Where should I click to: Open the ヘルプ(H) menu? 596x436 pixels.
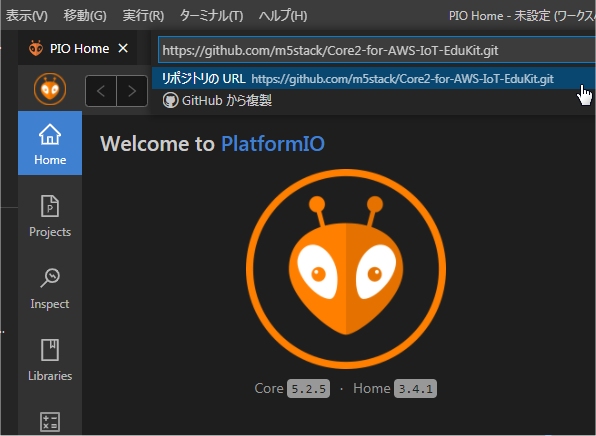(283, 16)
